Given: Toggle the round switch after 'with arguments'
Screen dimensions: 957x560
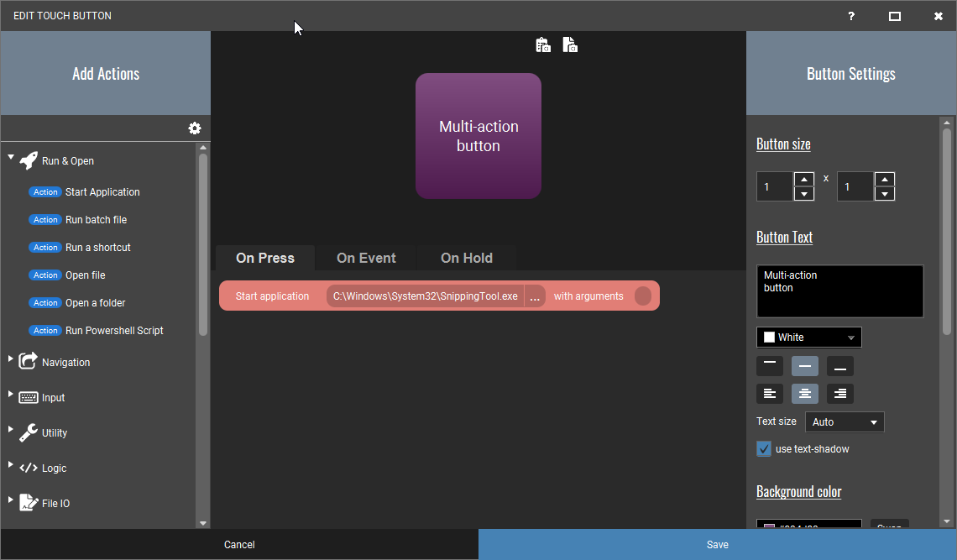Looking at the screenshot, I should (643, 296).
